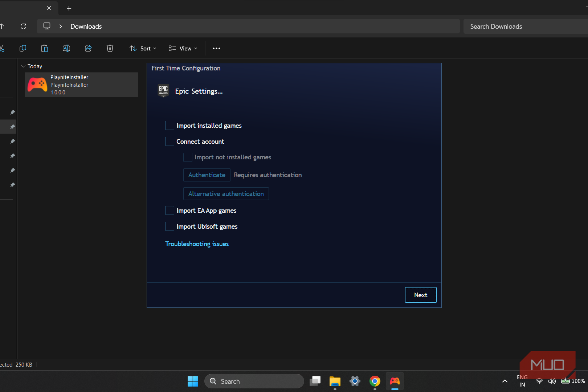
Task: Click the Delete trash icon
Action: [110, 48]
